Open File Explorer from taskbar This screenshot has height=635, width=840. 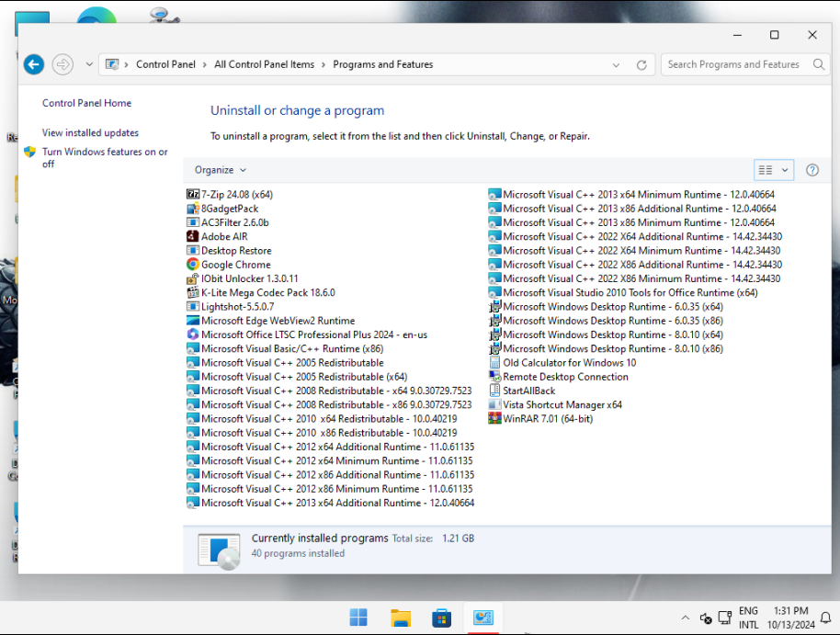400,618
